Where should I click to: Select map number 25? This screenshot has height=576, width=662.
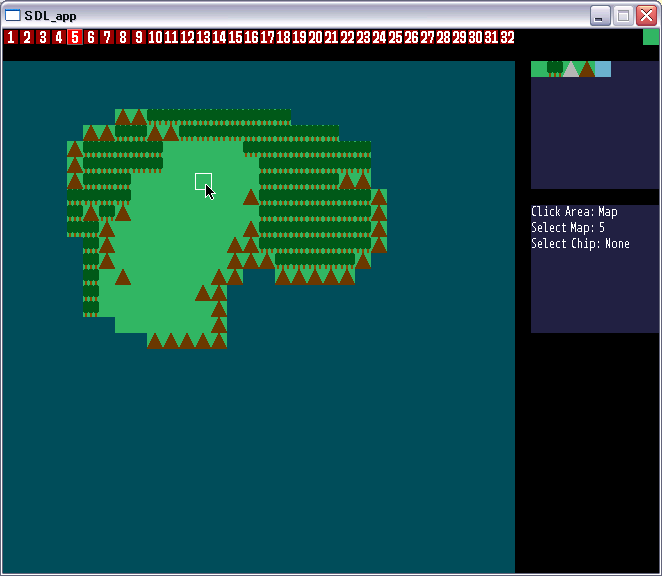(395, 37)
